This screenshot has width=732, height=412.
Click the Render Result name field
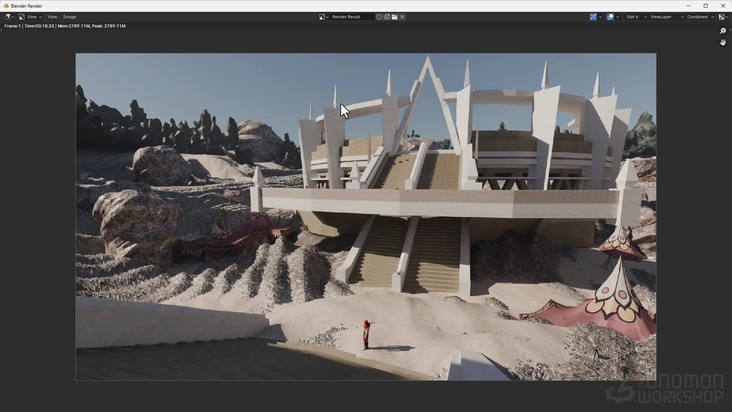point(352,17)
